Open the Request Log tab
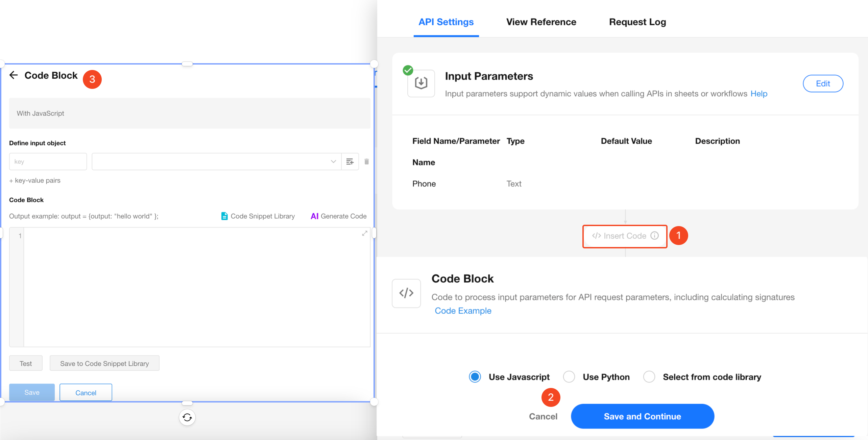This screenshot has height=440, width=868. [637, 22]
